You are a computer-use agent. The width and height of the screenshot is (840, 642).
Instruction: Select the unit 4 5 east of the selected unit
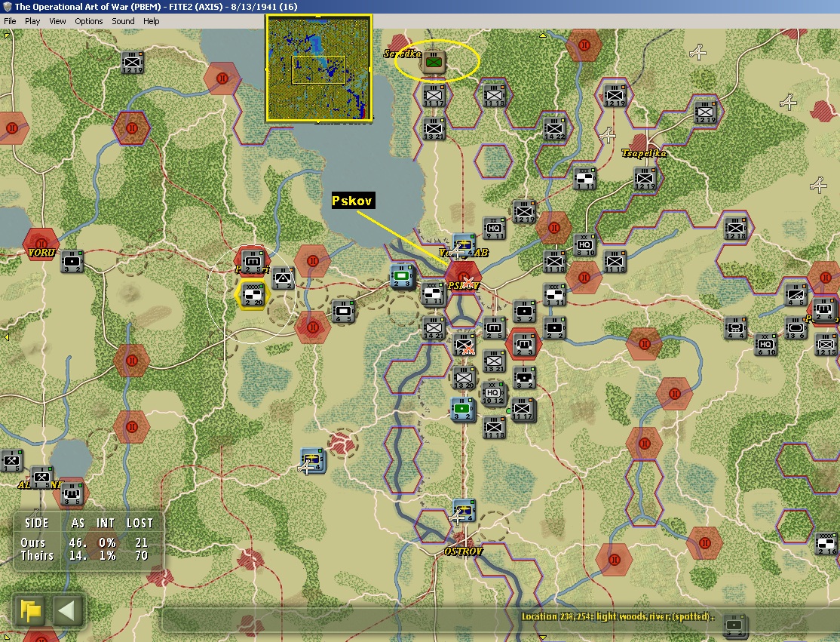(x=343, y=312)
